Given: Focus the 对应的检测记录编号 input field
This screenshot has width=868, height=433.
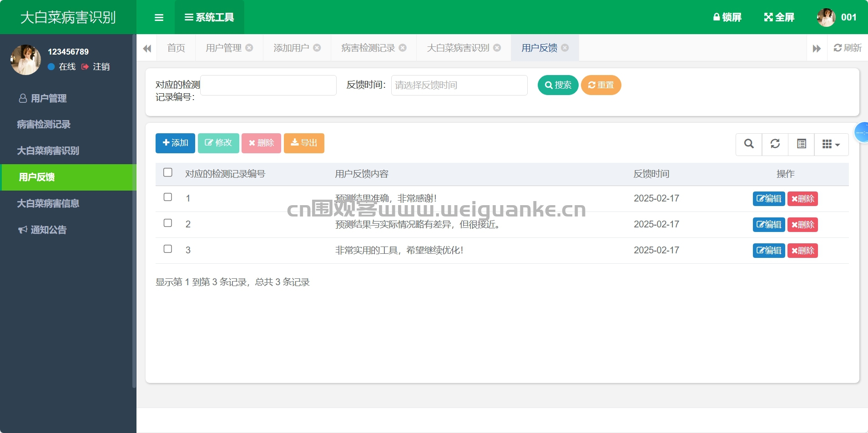Looking at the screenshot, I should (x=268, y=85).
